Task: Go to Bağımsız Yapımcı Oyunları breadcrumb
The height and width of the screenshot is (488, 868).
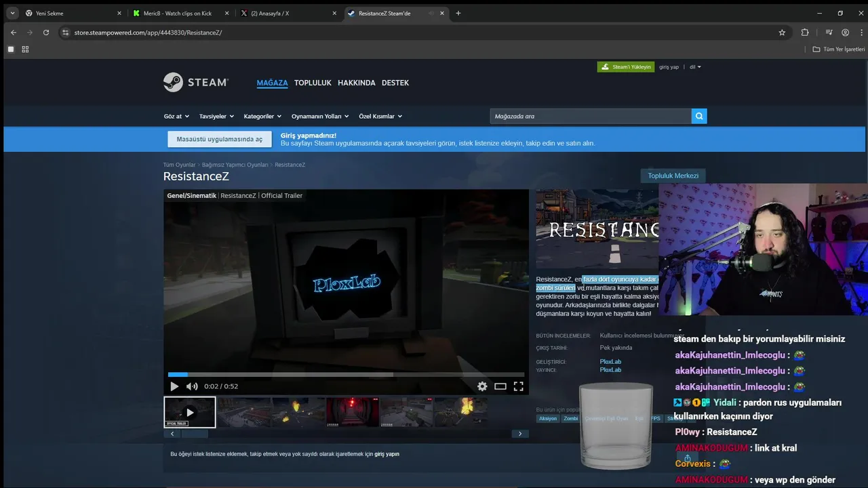Action: 235,165
